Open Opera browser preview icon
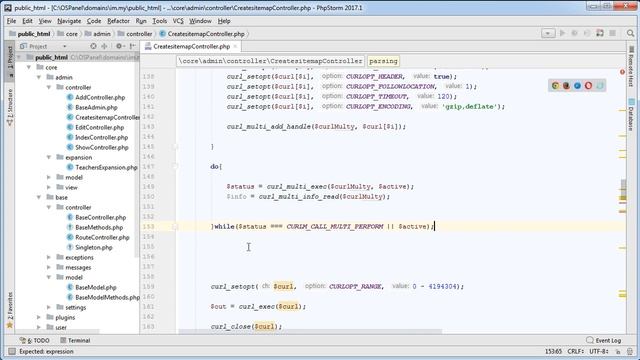 (588, 86)
